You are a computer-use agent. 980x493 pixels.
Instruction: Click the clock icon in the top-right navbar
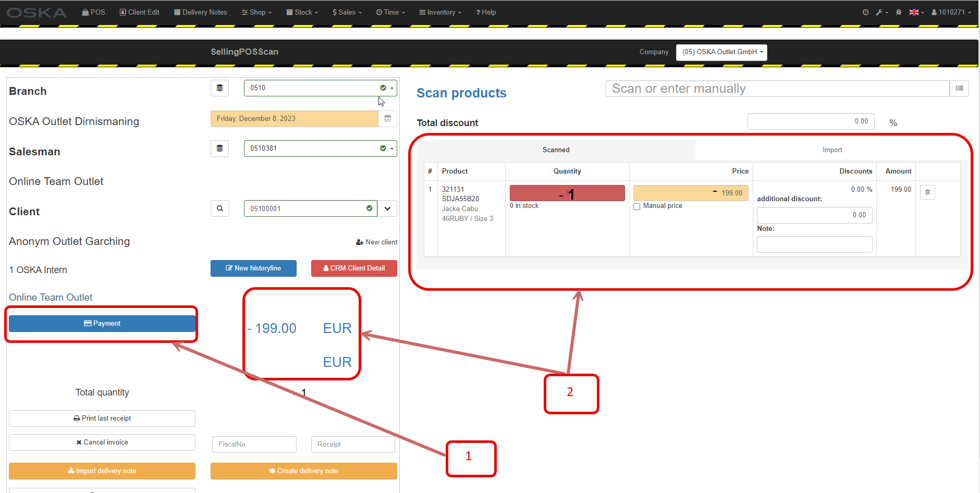coord(865,12)
